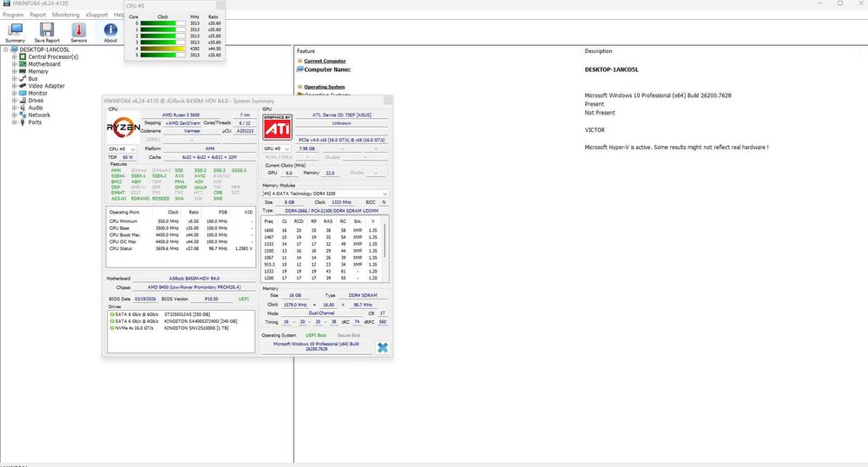Close System Summary with the blue X icon

pyautogui.click(x=383, y=347)
